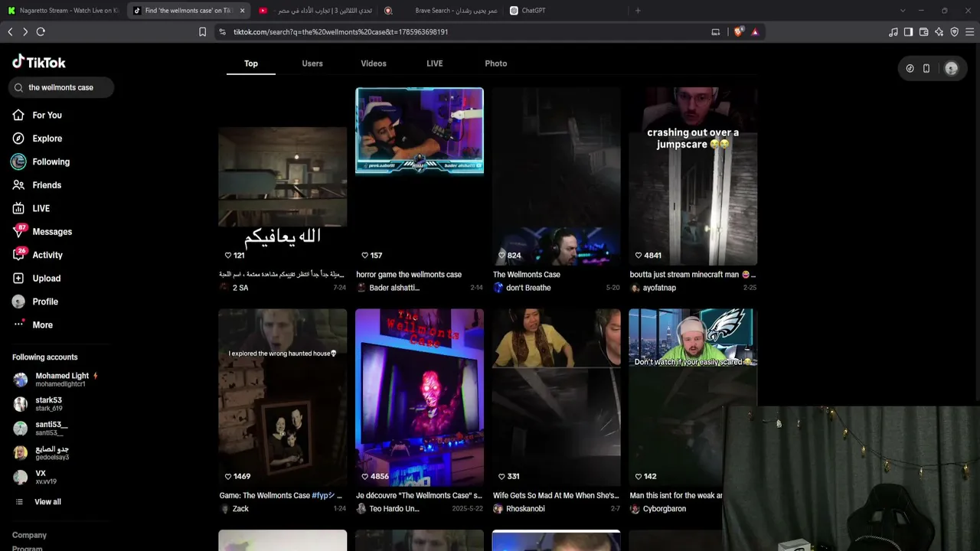The height and width of the screenshot is (551, 980).
Task: Click the TikTok search field
Action: [x=61, y=87]
